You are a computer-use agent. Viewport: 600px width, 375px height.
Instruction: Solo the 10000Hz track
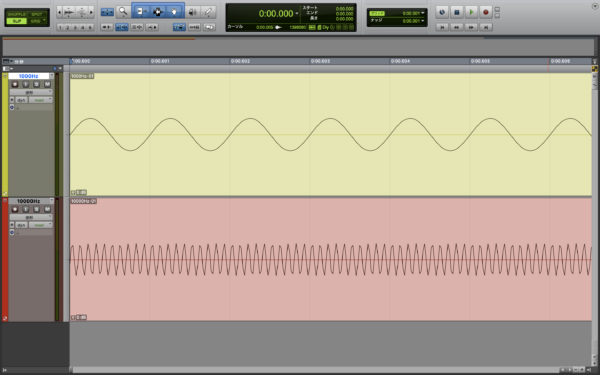click(36, 209)
